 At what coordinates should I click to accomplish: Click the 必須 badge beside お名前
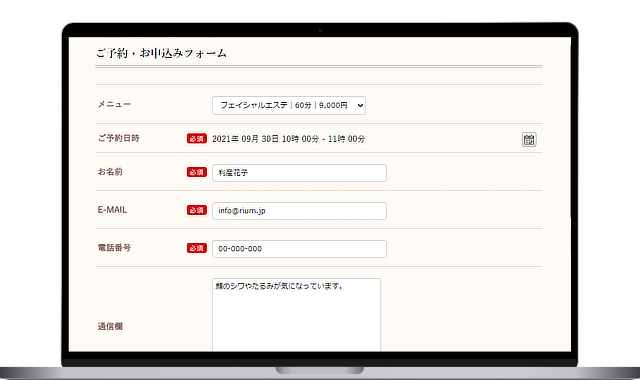pyautogui.click(x=197, y=172)
